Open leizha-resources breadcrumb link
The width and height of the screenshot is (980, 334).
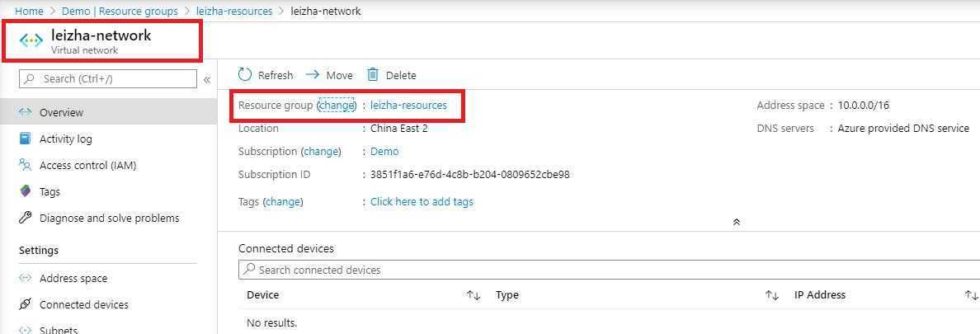pyautogui.click(x=234, y=12)
